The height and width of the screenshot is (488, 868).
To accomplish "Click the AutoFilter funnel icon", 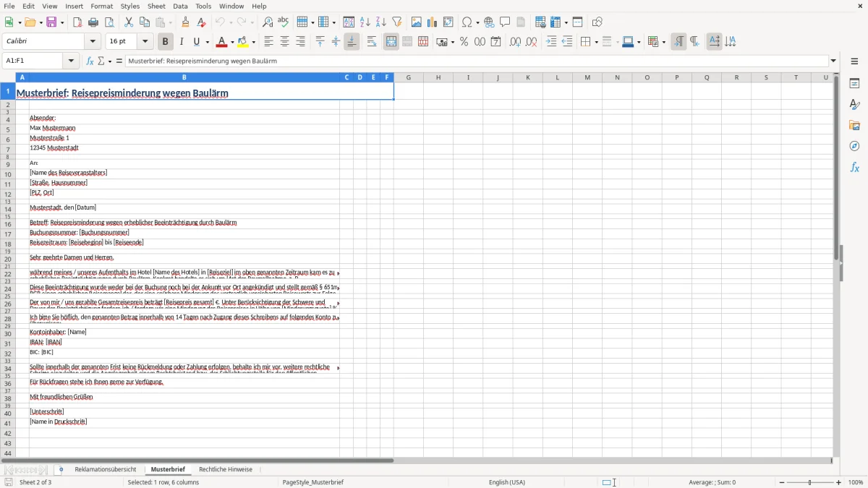I will point(397,22).
